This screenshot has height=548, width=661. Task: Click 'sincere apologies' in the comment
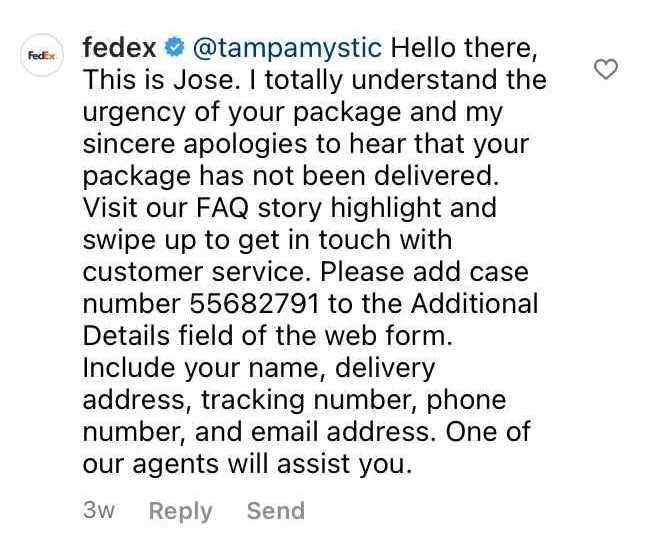[x=195, y=145]
